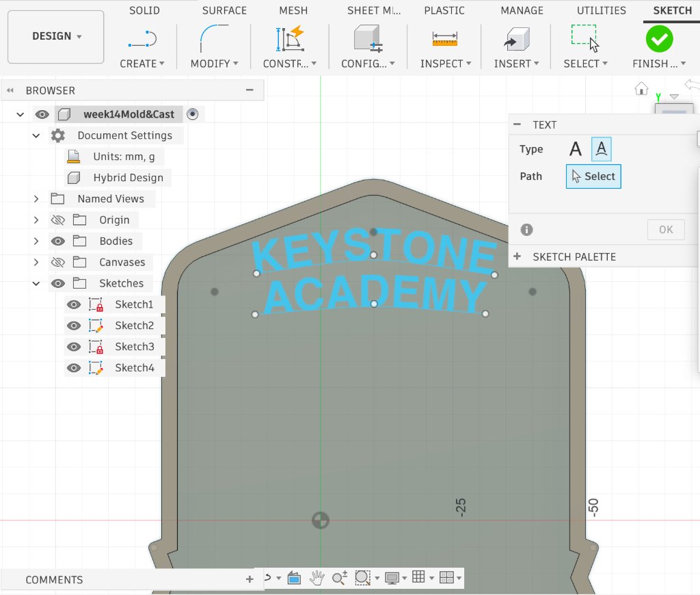
Task: Switch to the MESH tab
Action: [x=293, y=10]
